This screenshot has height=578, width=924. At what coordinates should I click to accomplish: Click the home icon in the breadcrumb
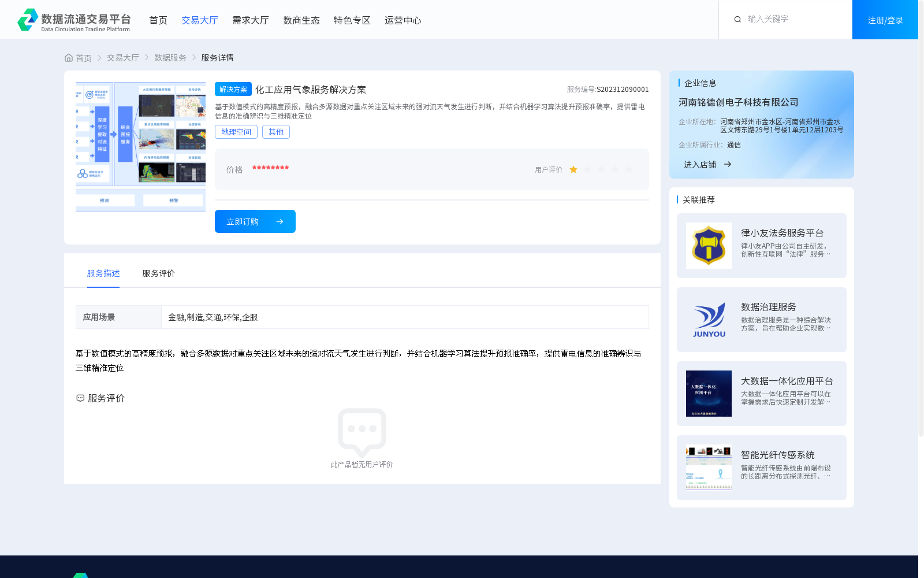pyautogui.click(x=69, y=58)
